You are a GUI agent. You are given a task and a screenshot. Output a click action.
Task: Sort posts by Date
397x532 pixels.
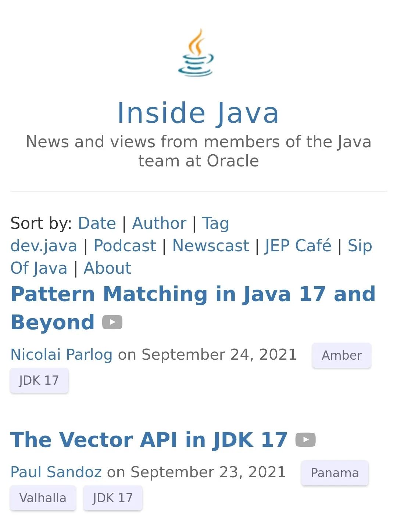pyautogui.click(x=97, y=223)
